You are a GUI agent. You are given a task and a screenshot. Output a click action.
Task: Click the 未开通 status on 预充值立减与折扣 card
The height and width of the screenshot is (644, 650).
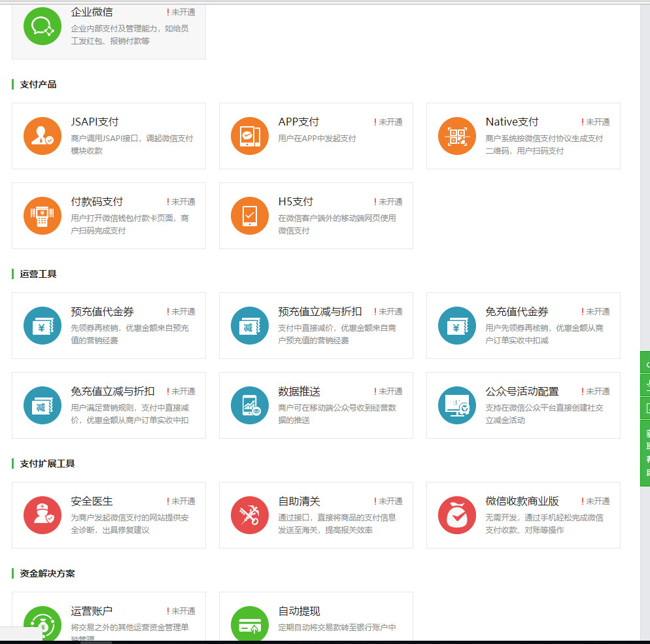click(388, 312)
